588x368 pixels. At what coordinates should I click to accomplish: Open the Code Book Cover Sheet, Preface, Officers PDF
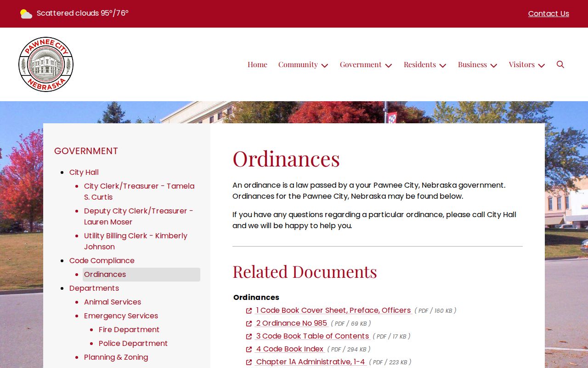pyautogui.click(x=334, y=310)
